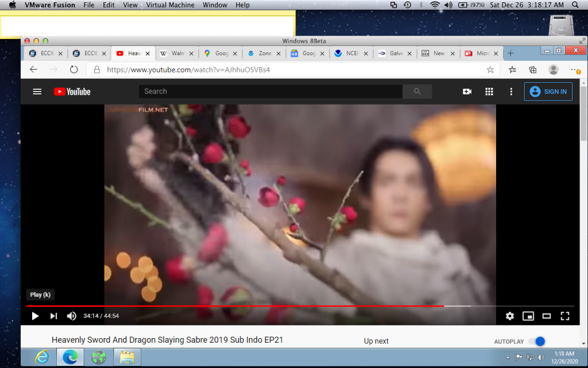Switch to the NCEI tab
This screenshot has height=368, width=588.
coord(351,53)
